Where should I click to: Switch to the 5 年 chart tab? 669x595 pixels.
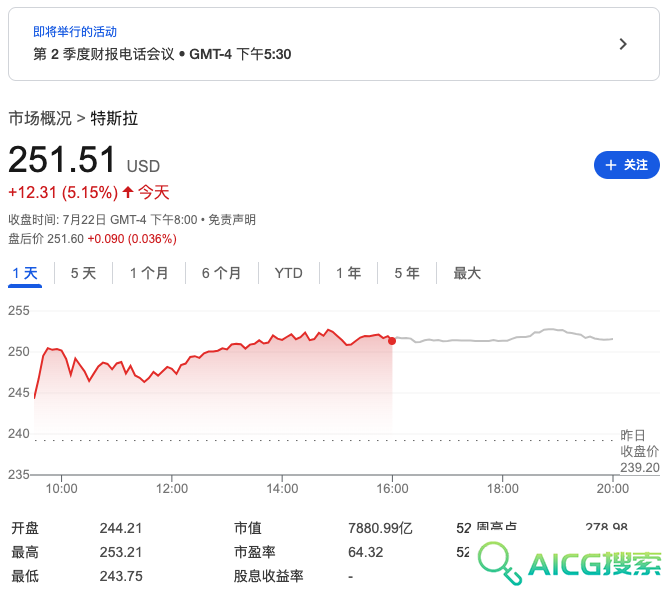click(x=407, y=273)
